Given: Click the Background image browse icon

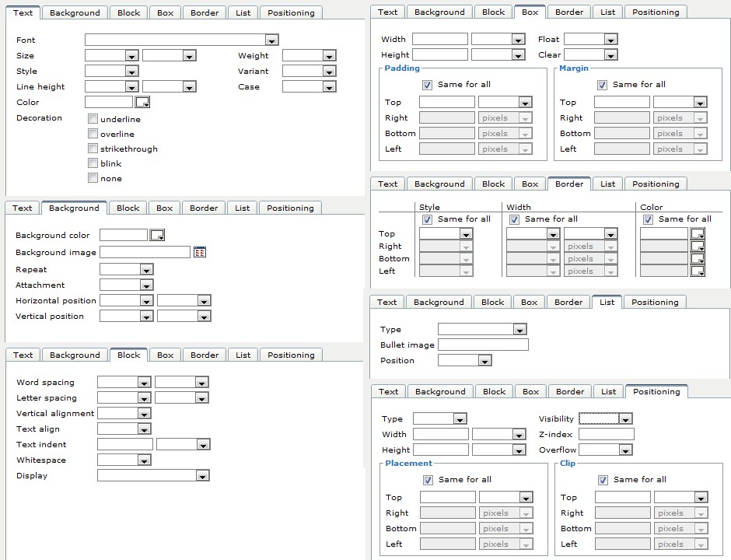Looking at the screenshot, I should click(x=200, y=252).
